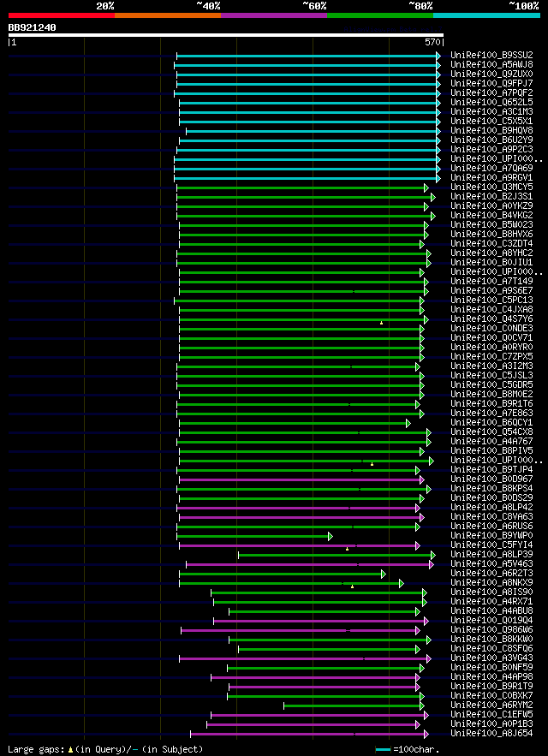
Task: Click the yellow gap marker under Q4S7Y6 row
Action: pyautogui.click(x=381, y=323)
